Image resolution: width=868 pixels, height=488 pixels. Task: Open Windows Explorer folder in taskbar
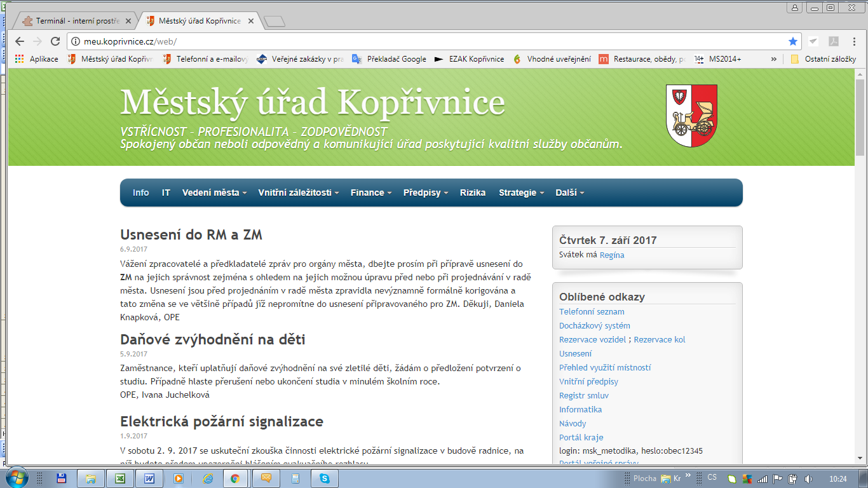point(90,478)
